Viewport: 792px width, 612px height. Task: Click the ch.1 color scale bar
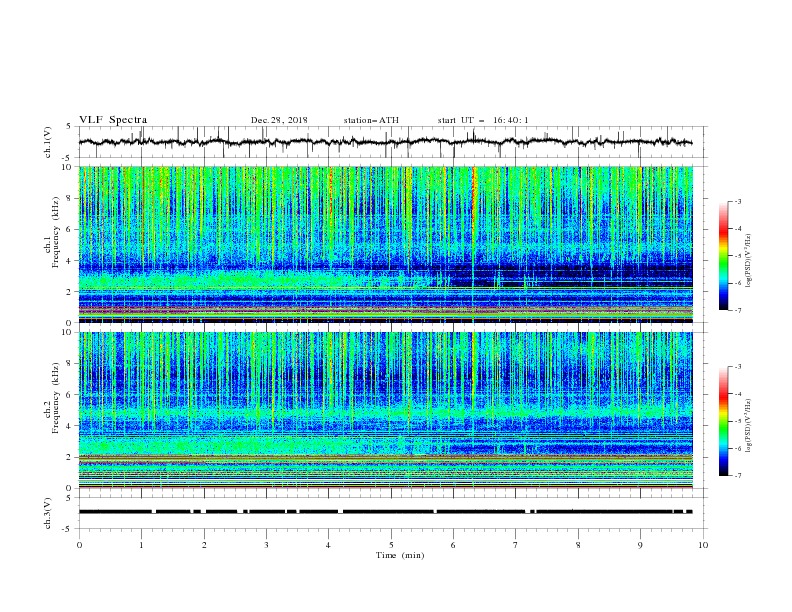tap(723, 256)
